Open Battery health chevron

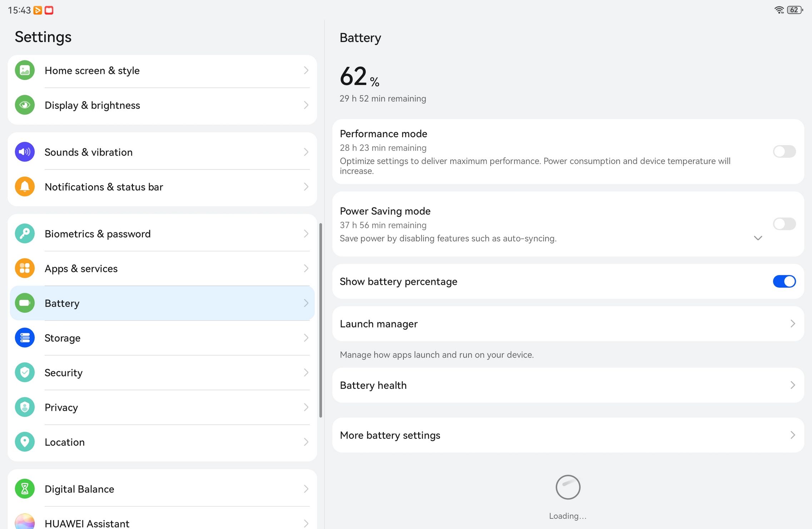coord(793,385)
